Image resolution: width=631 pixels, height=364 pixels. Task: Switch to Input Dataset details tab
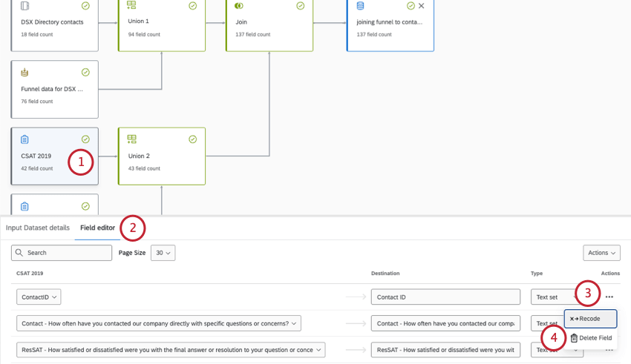tap(38, 228)
